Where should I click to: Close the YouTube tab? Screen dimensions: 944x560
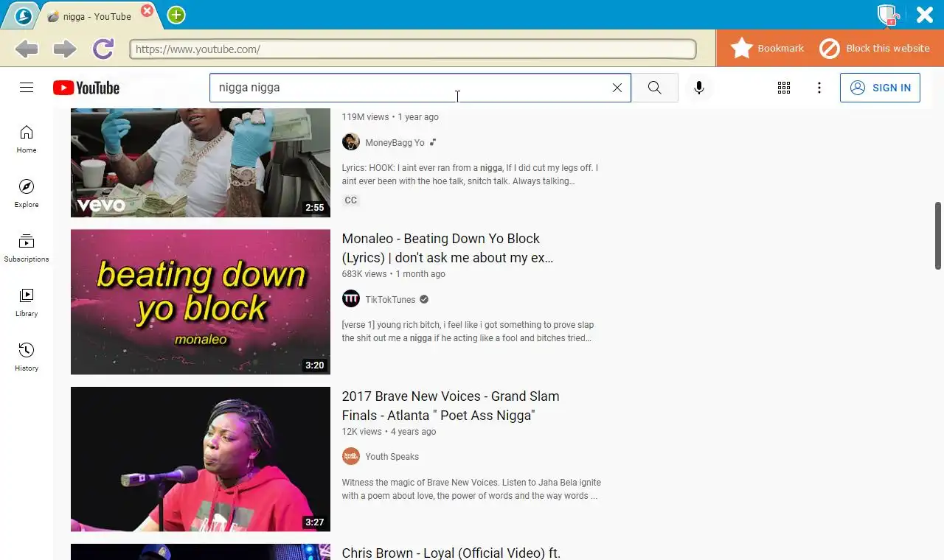[x=147, y=10]
